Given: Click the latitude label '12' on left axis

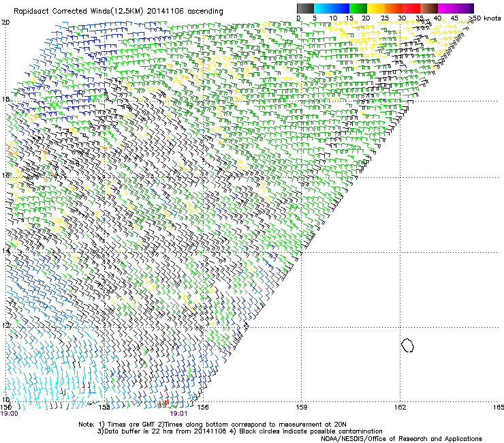Looking at the screenshot, I should click(5, 326).
